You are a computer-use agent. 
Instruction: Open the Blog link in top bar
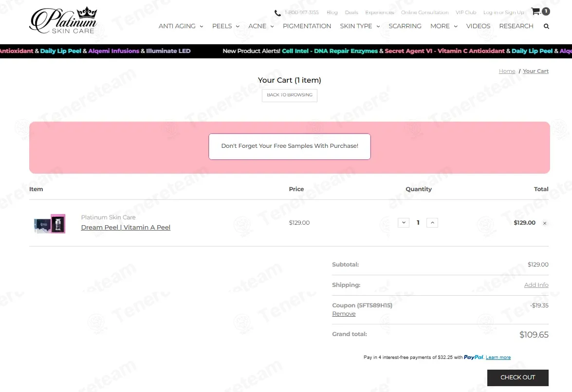(332, 12)
